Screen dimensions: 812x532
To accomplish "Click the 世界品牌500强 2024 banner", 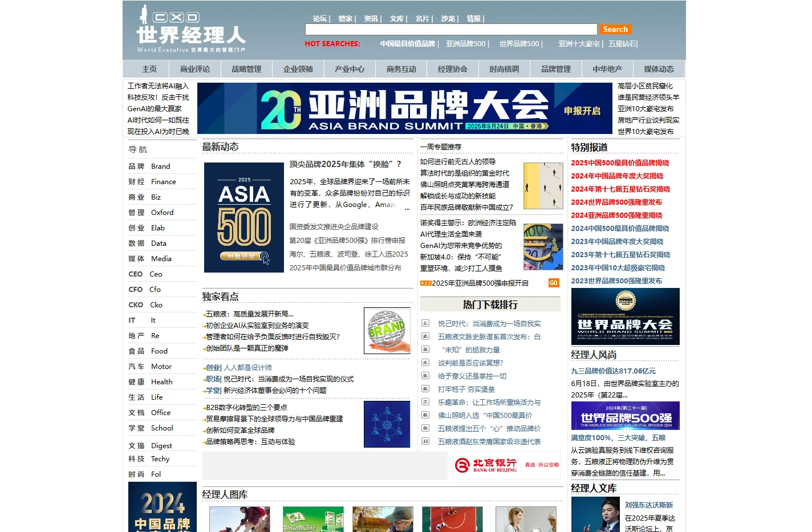I will (626, 416).
